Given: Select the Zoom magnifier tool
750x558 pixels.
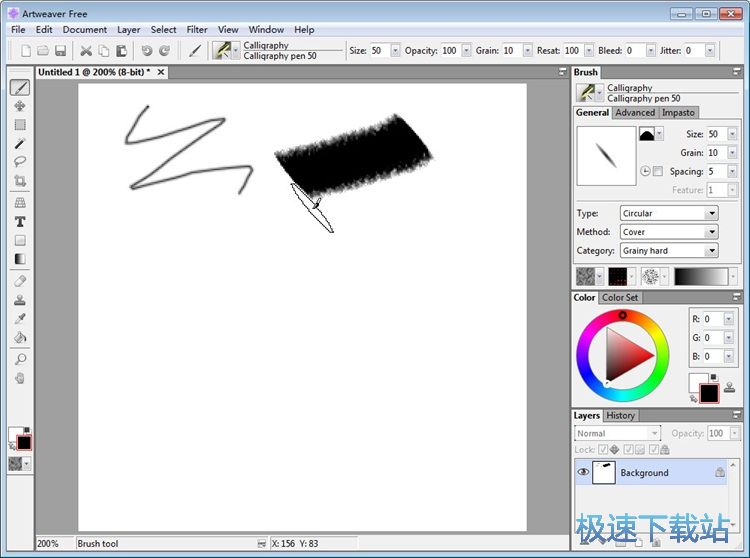Looking at the screenshot, I should [20, 359].
